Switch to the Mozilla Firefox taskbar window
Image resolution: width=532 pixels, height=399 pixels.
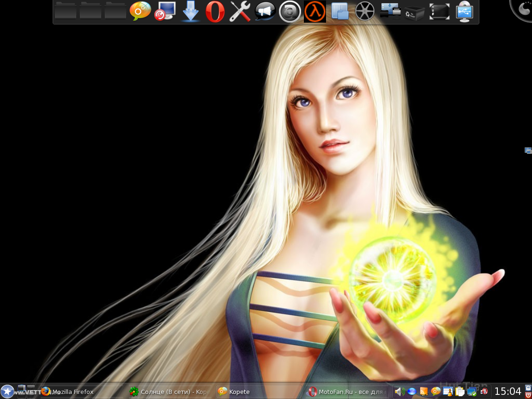click(x=81, y=392)
